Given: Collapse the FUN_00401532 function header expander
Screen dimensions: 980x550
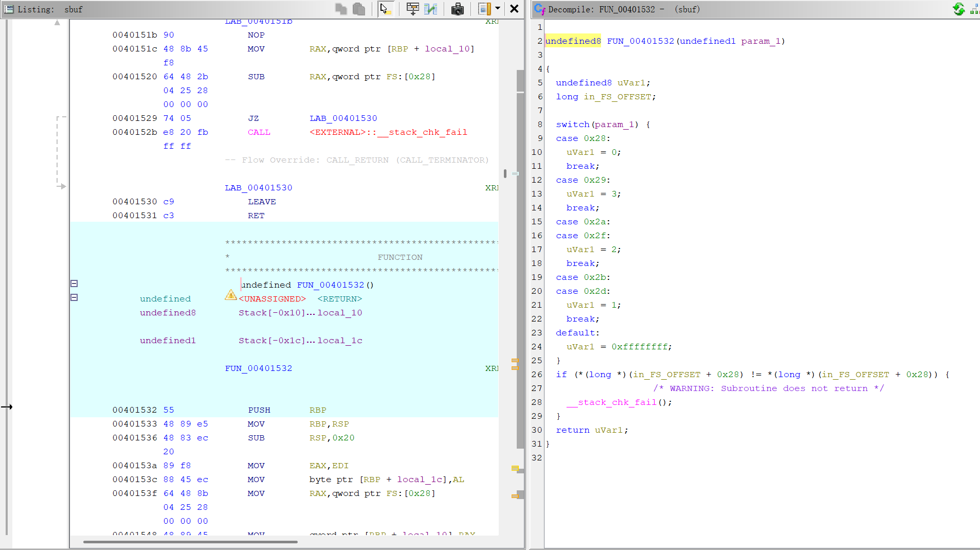Looking at the screenshot, I should [x=74, y=283].
